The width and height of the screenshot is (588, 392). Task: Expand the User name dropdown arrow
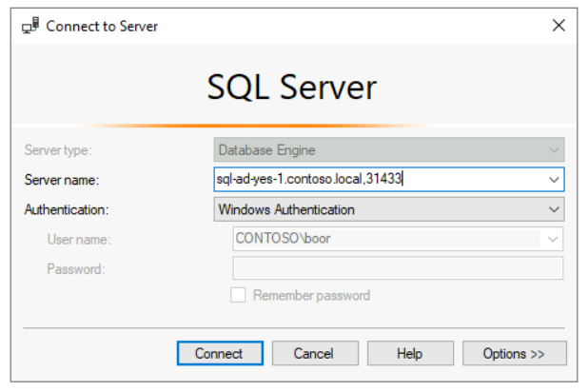click(552, 239)
